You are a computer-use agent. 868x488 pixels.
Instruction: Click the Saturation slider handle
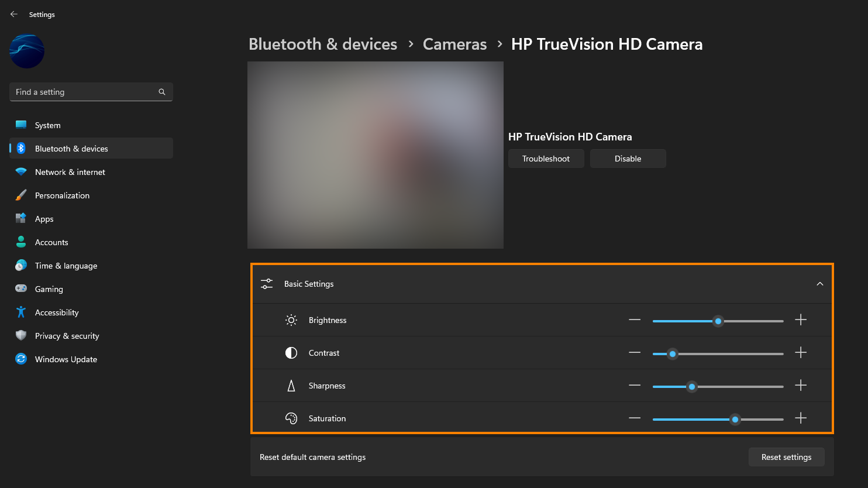pyautogui.click(x=735, y=419)
